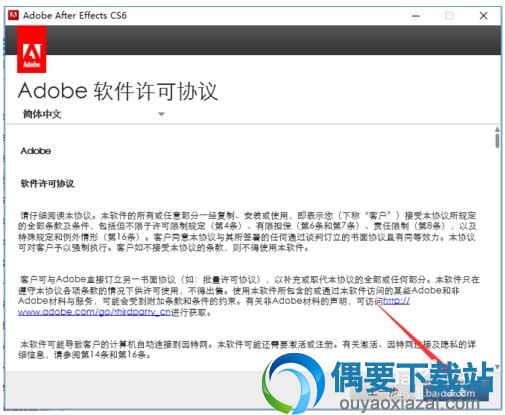Click the 偶要下载站 watermark text

(412, 377)
